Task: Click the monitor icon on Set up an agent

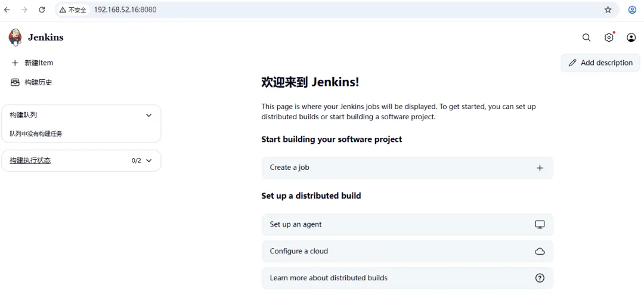Action: pyautogui.click(x=540, y=224)
